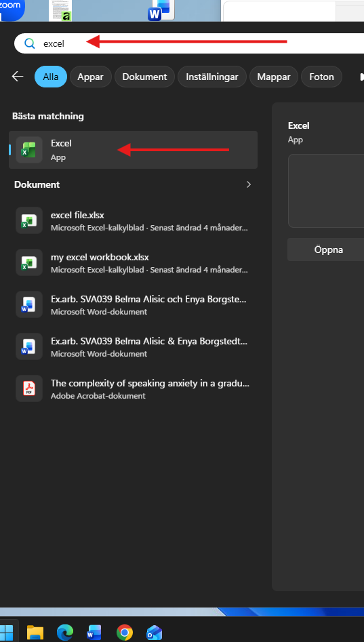Click the Excel preview card area
The height and width of the screenshot is (642, 364).
pyautogui.click(x=326, y=190)
